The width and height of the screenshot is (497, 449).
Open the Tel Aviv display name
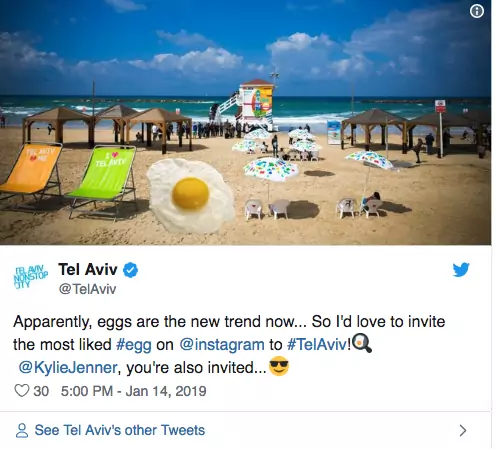[x=88, y=269]
